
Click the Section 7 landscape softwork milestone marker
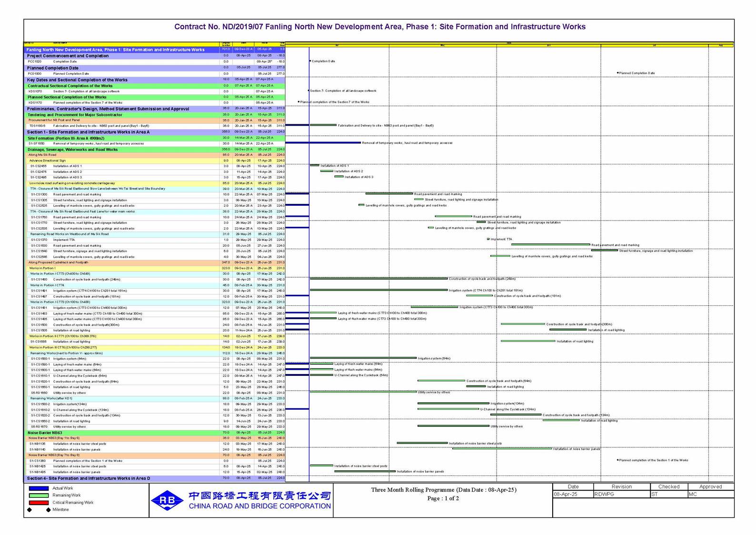(309, 91)
